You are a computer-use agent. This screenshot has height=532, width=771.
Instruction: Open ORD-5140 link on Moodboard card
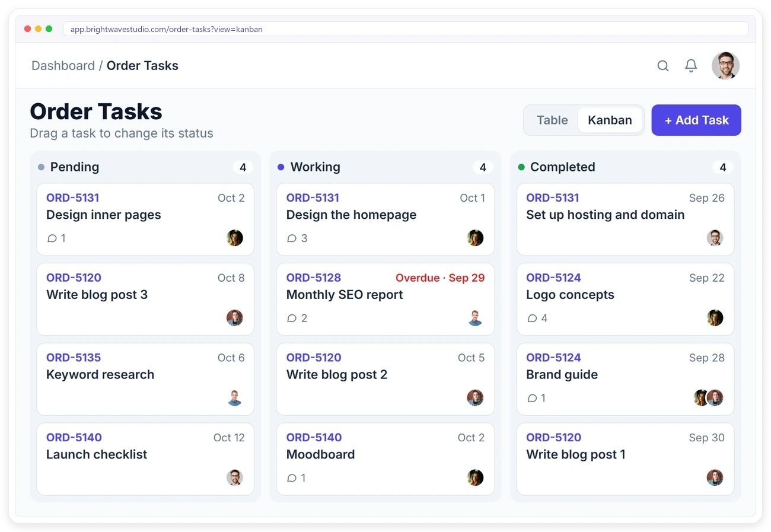click(x=314, y=438)
